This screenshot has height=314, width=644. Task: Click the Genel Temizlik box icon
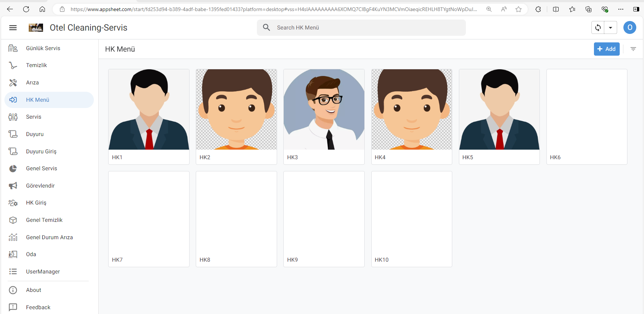[13, 220]
